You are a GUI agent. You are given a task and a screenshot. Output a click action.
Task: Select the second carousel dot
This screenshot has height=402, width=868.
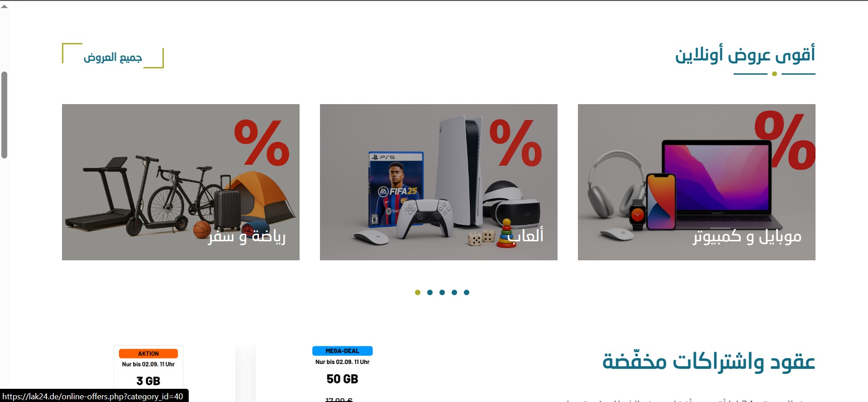(x=430, y=292)
